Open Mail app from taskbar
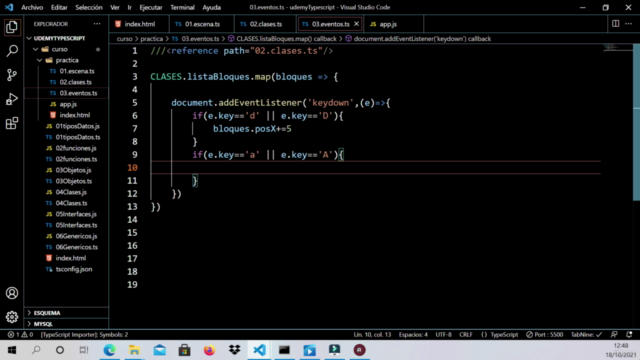The image size is (640, 360). click(160, 350)
